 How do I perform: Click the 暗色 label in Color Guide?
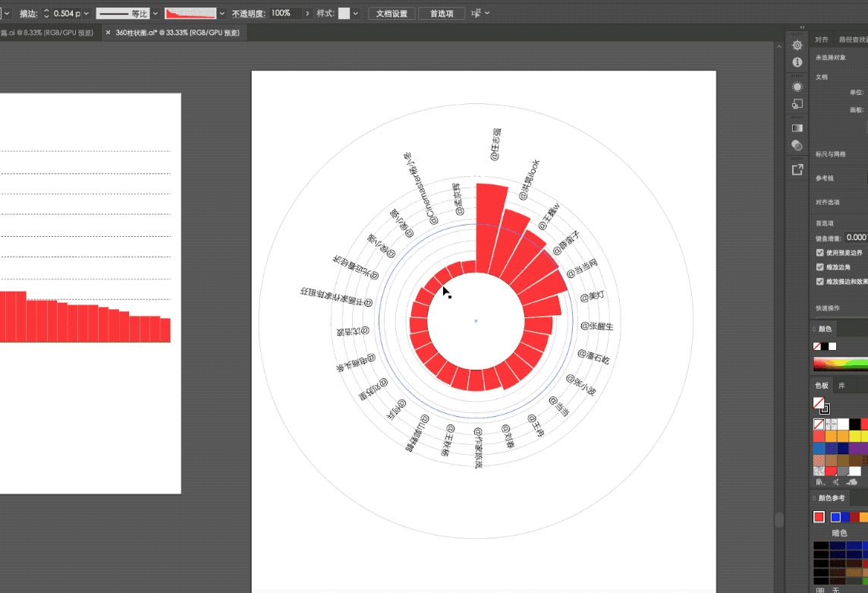839,532
